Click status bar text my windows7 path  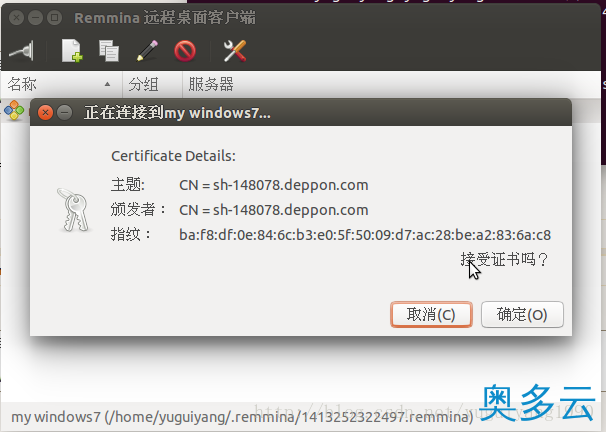(x=242, y=417)
